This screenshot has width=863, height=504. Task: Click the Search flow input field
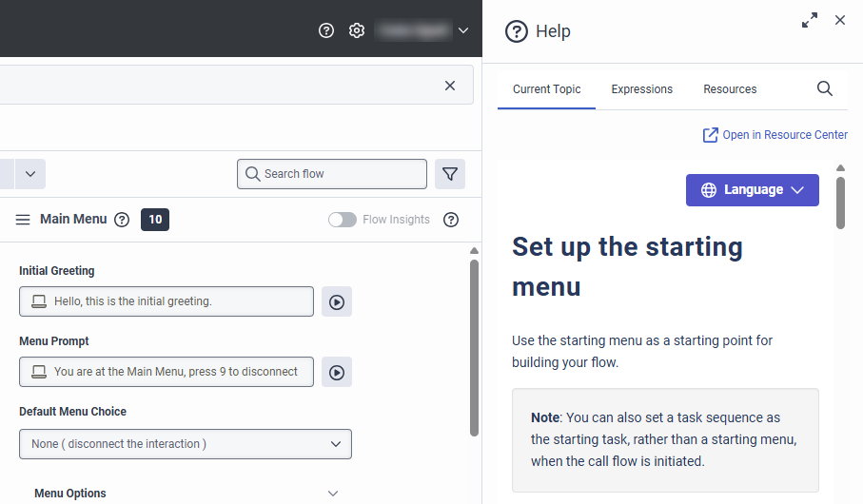332,174
